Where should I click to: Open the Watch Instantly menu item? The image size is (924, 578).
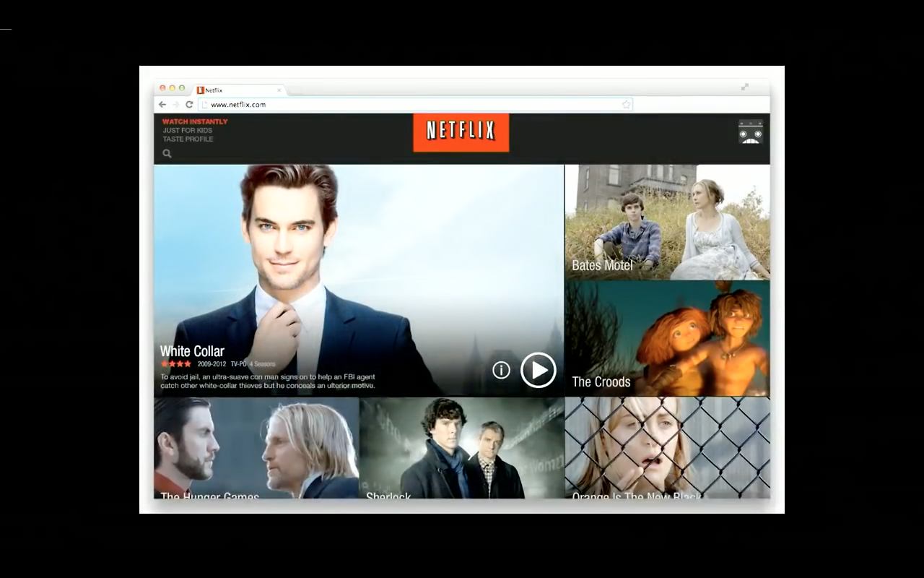coord(195,121)
